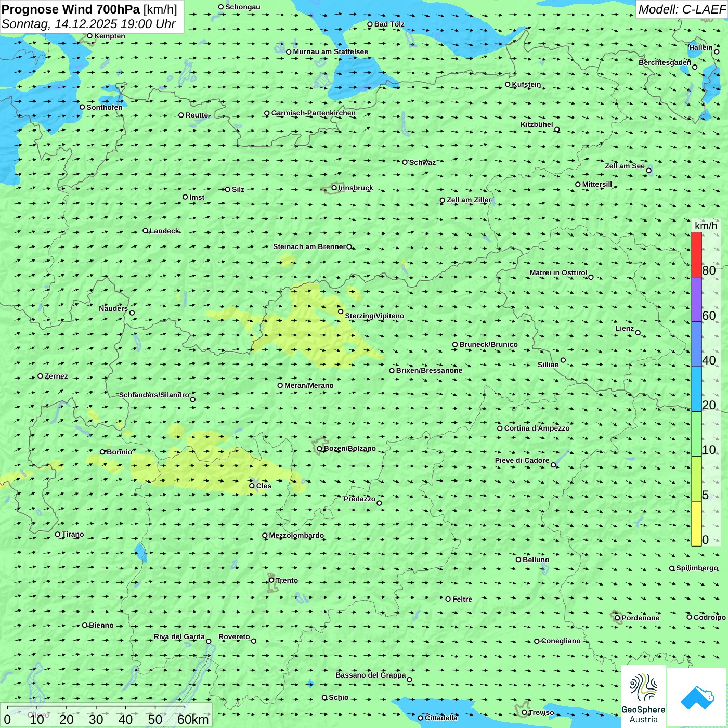728x728 pixels.
Task: Click the 'Meran/Merano' label
Action: coord(309,385)
